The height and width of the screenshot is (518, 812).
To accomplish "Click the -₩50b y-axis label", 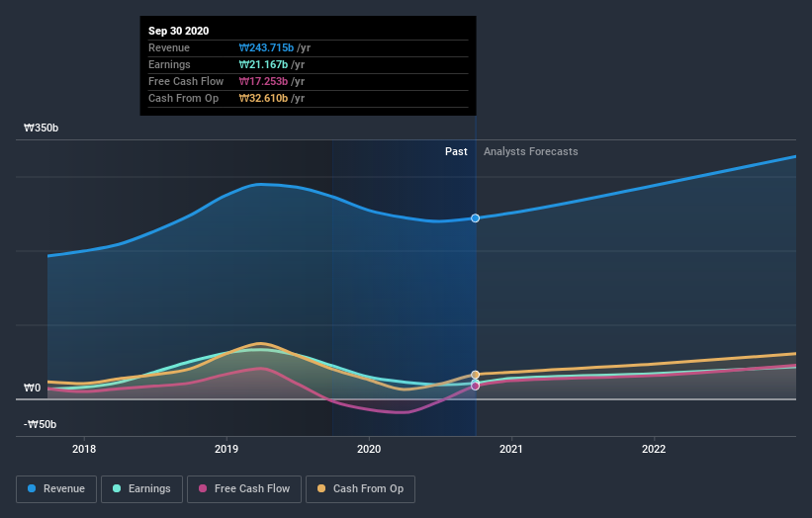I will click(x=40, y=424).
